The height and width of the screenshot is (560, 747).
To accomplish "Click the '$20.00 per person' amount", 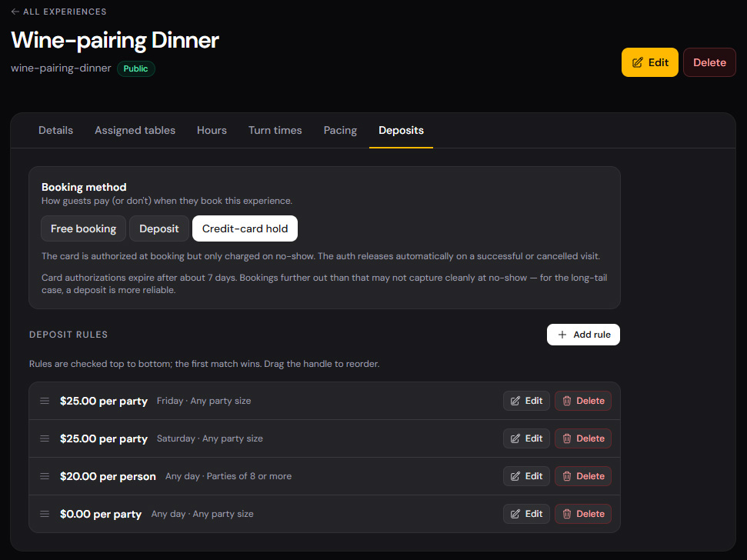I will click(108, 477).
